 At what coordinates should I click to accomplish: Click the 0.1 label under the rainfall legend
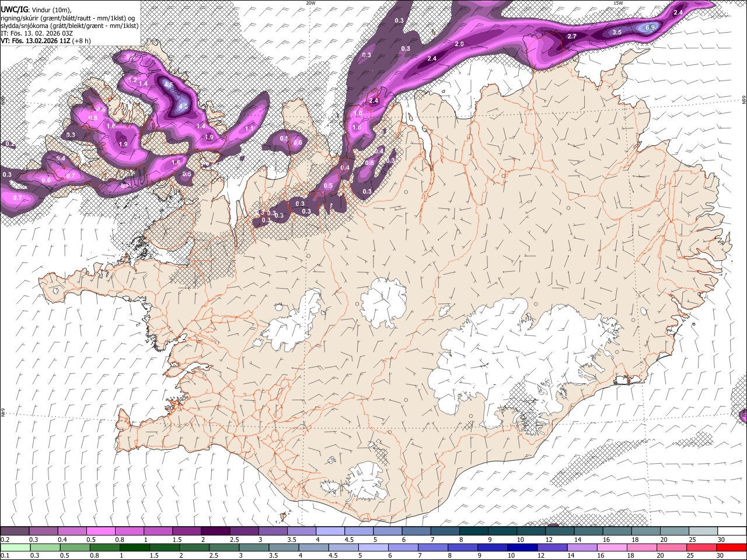click(x=5, y=555)
